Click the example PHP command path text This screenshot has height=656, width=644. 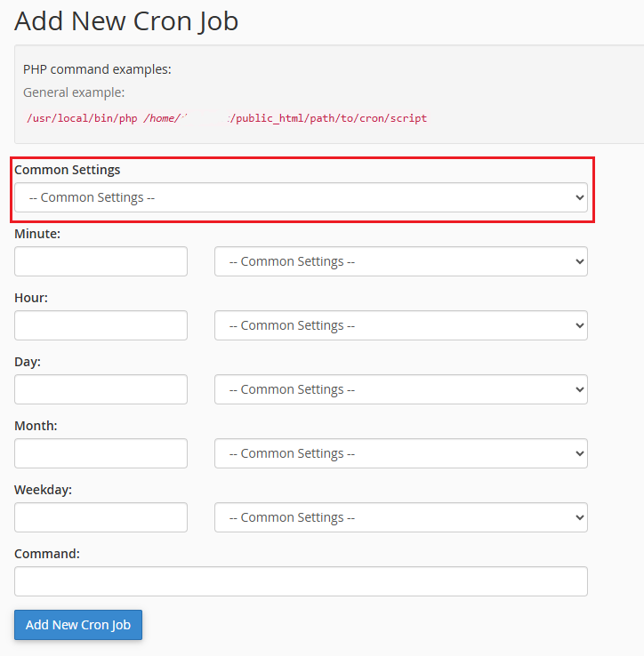click(x=227, y=118)
